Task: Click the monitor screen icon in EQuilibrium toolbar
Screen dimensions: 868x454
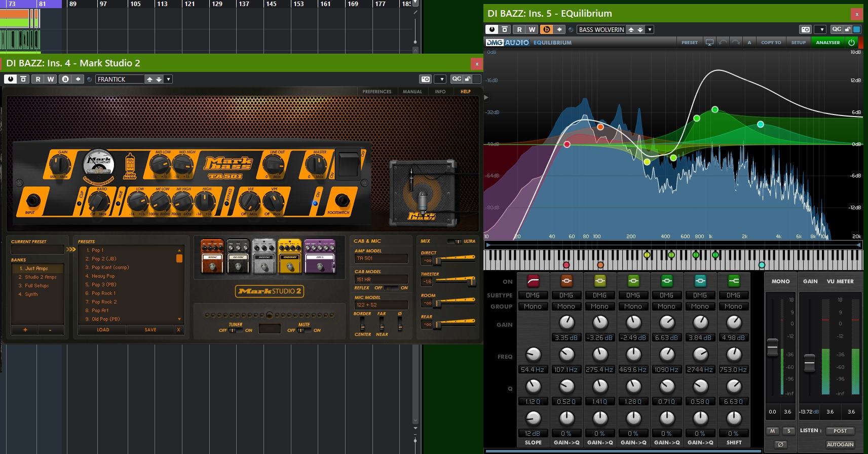Action: (x=709, y=43)
